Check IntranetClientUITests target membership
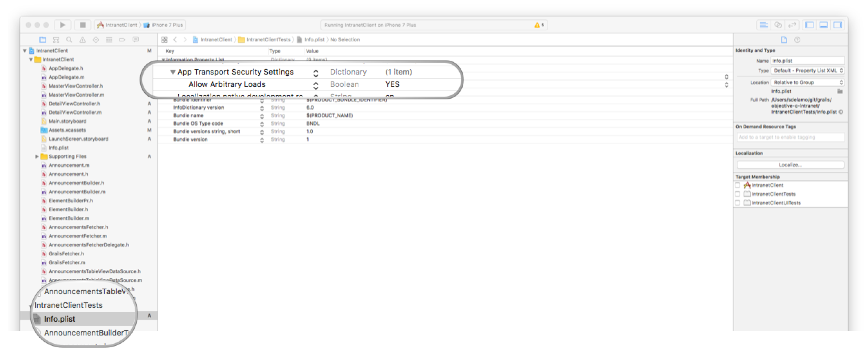The image size is (868, 350). pos(738,203)
